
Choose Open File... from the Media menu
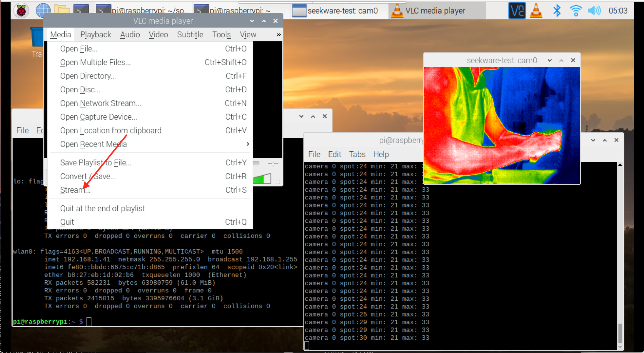click(x=150, y=49)
